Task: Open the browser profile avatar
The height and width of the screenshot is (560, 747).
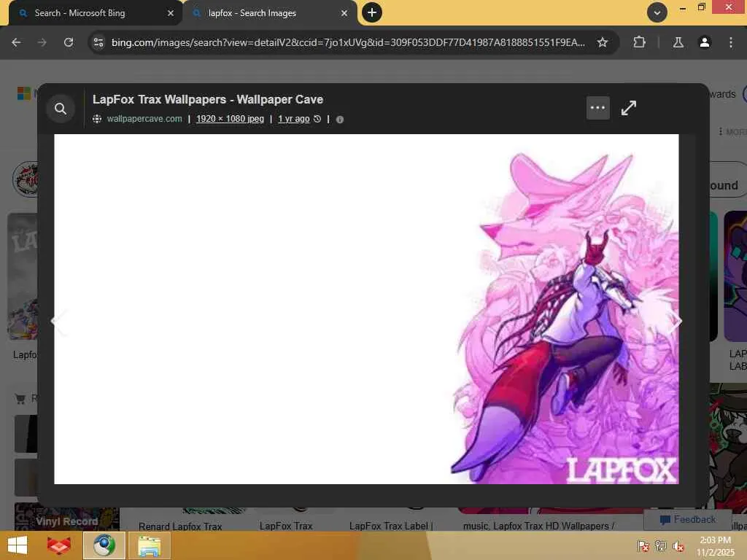Action: click(704, 42)
